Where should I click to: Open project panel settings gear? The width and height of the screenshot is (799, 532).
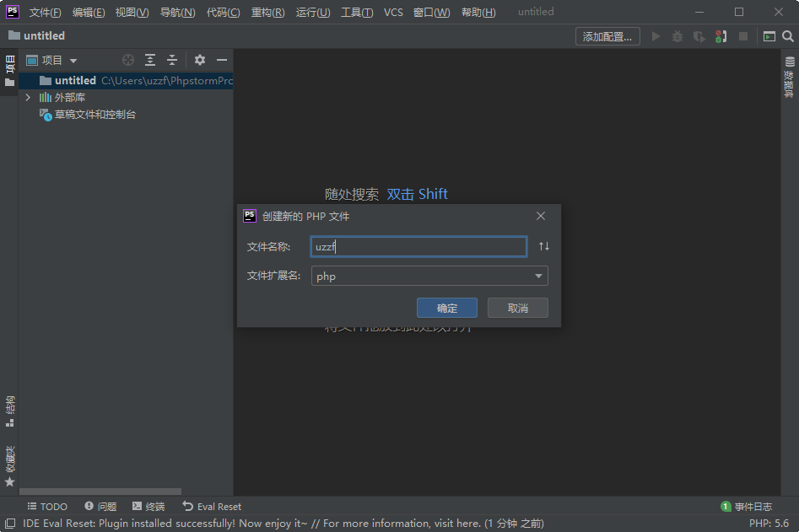(x=200, y=60)
